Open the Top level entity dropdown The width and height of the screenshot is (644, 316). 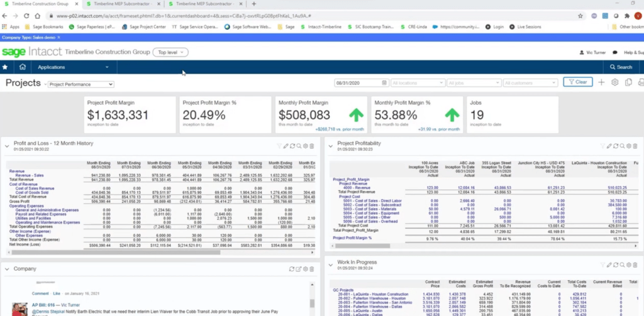(170, 52)
